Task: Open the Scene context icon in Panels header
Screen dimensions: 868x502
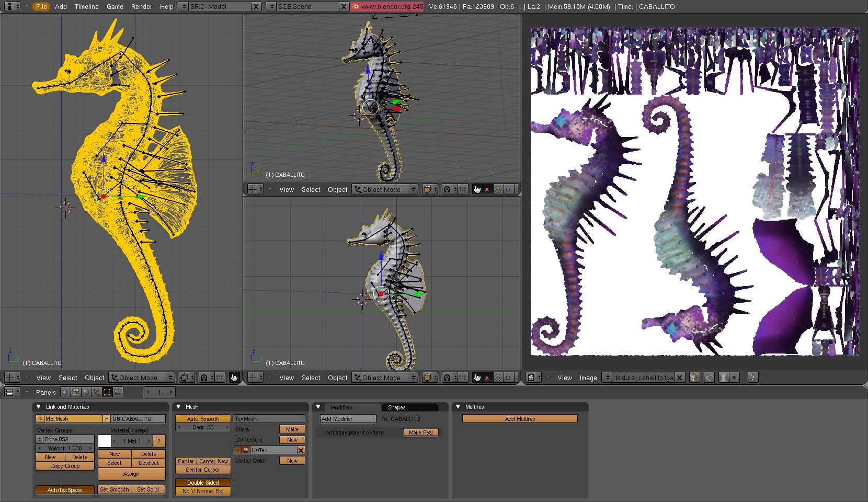Action: click(x=118, y=392)
